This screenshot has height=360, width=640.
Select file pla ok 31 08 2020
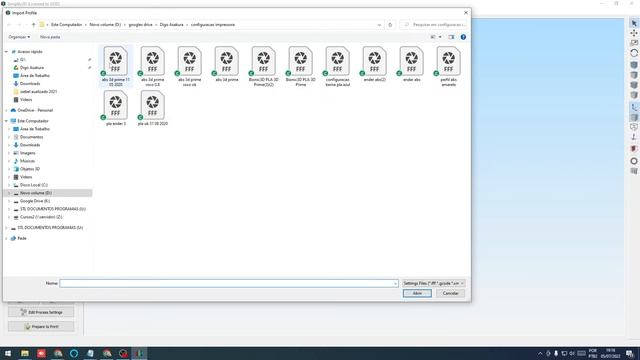(153, 108)
